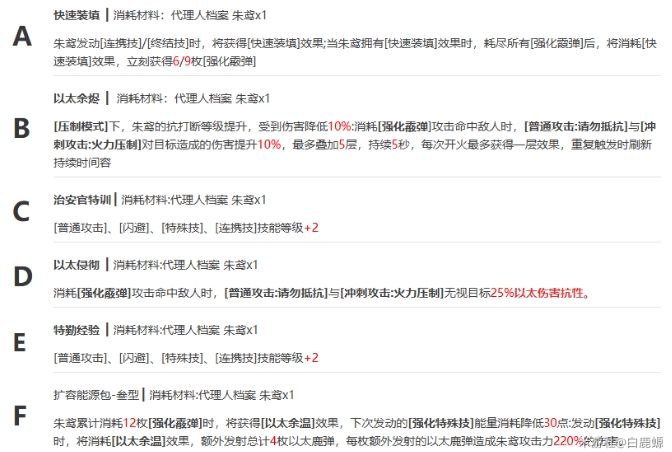This screenshot has width=672, height=452.
Task: Click the large letter B label
Action: point(22,128)
